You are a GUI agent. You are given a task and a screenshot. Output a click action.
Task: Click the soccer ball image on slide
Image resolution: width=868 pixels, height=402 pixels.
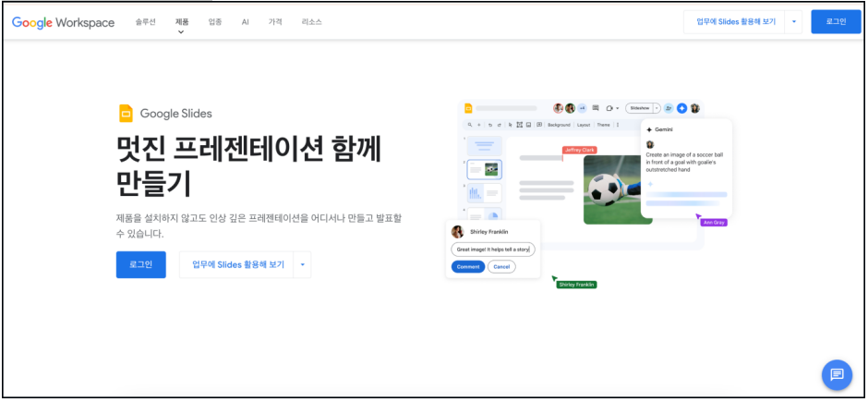coord(618,189)
